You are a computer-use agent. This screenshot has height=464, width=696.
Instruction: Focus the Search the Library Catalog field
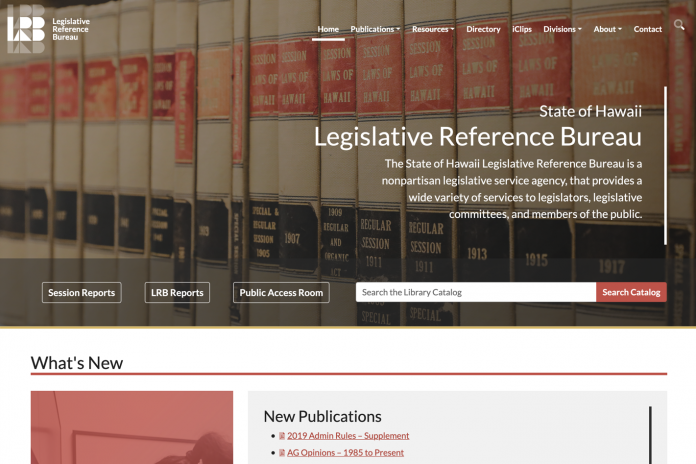click(x=476, y=292)
